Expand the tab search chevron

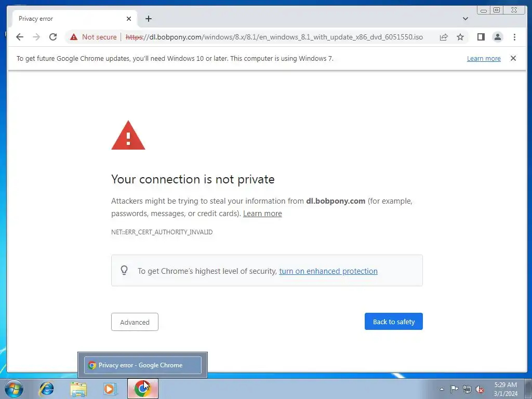(x=465, y=19)
